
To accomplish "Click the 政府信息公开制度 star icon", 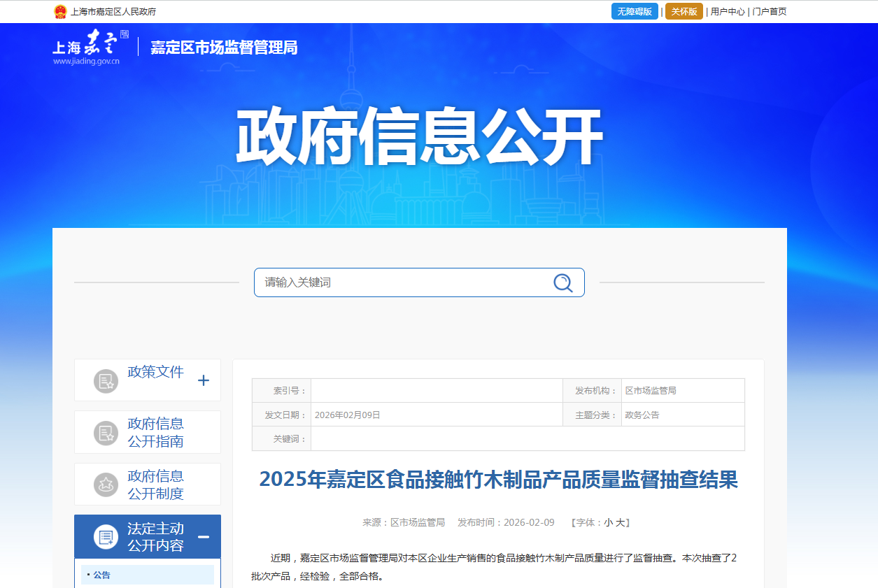I will pyautogui.click(x=106, y=485).
